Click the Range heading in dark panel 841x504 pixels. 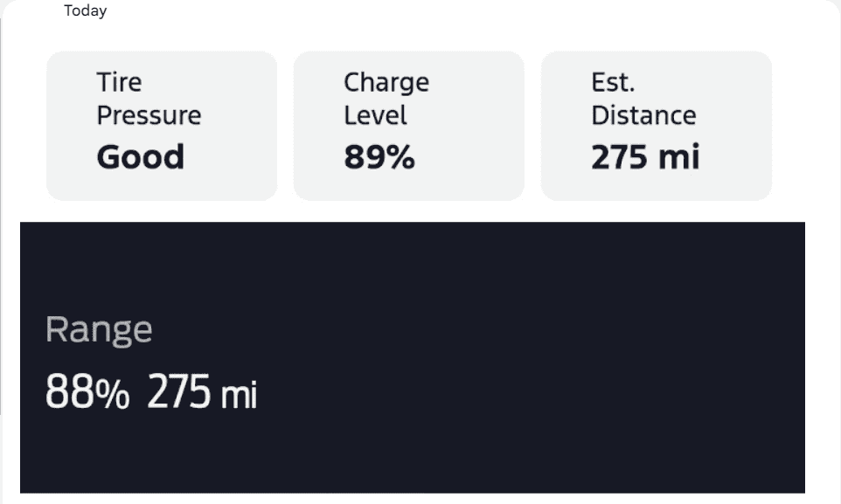[x=99, y=330]
